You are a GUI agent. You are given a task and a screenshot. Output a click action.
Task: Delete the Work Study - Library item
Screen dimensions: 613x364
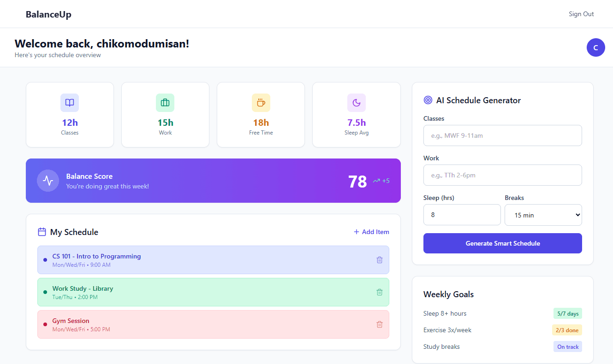[x=380, y=292]
